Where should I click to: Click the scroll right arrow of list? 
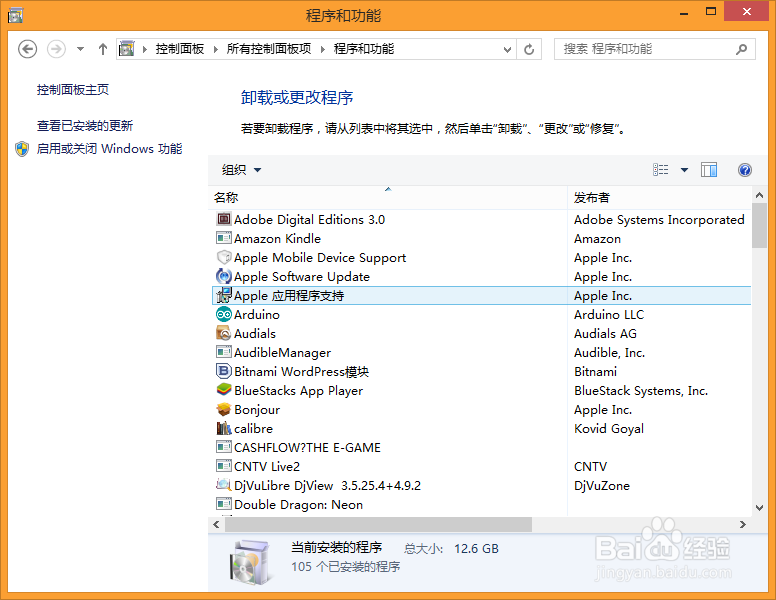[742, 524]
